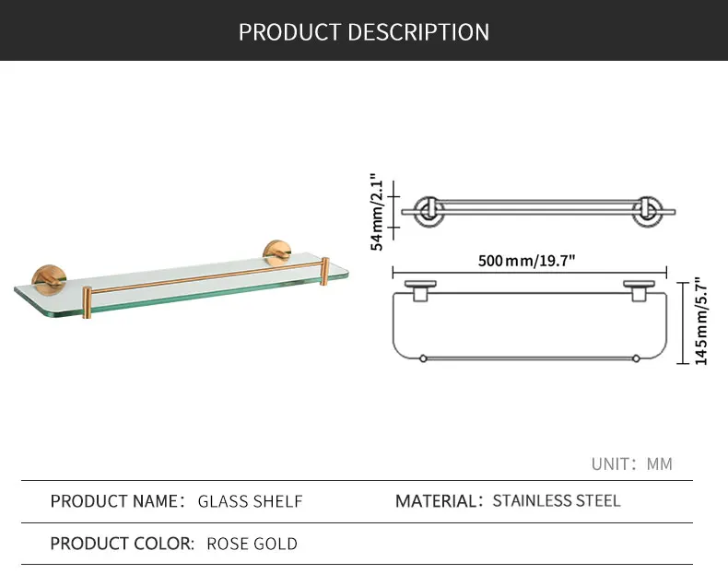
Task: Select the right rose gold wall mount
Action: coord(277,252)
